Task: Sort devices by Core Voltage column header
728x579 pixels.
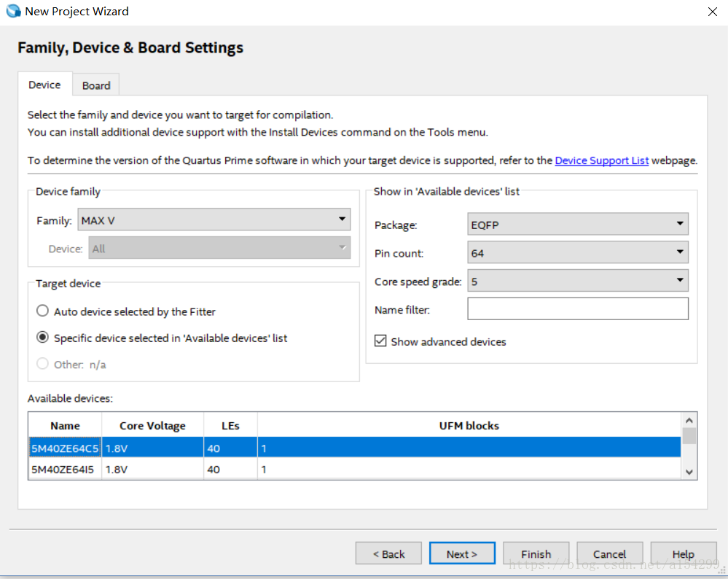Action: click(152, 426)
